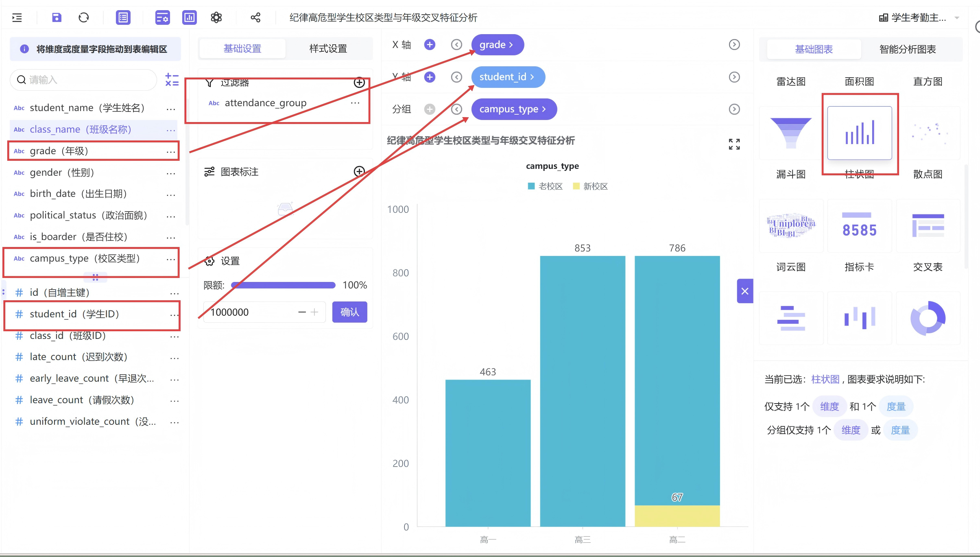This screenshot has width=980, height=557.
Task: Choose the word cloud chart type
Action: [x=791, y=226]
